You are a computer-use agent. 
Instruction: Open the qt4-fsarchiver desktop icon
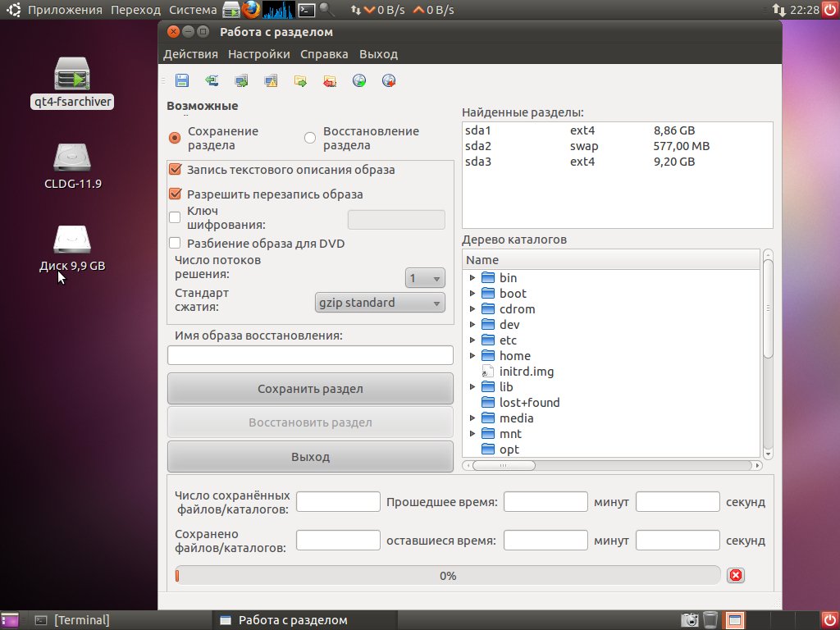tap(72, 83)
